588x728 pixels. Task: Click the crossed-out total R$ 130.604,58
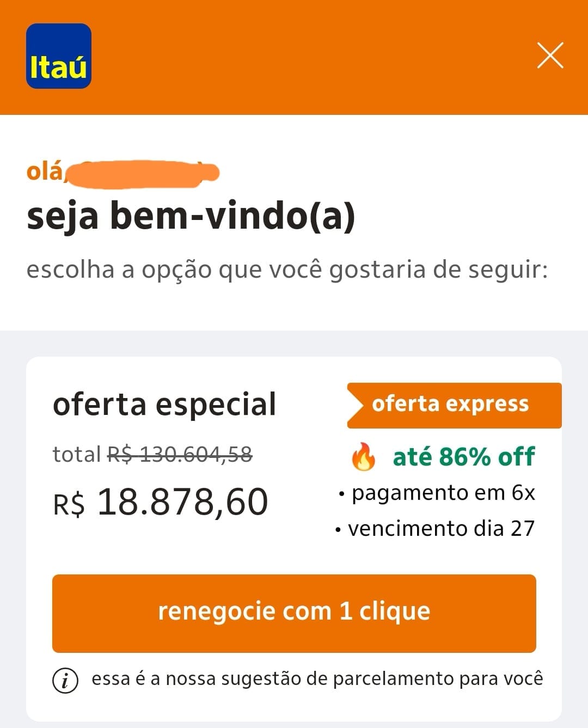(x=180, y=454)
